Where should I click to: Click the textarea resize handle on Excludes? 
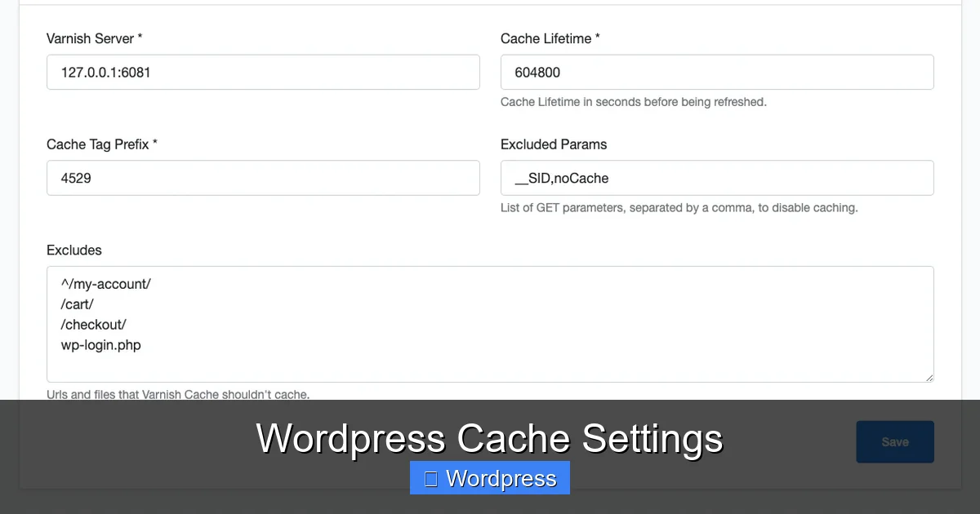(929, 379)
